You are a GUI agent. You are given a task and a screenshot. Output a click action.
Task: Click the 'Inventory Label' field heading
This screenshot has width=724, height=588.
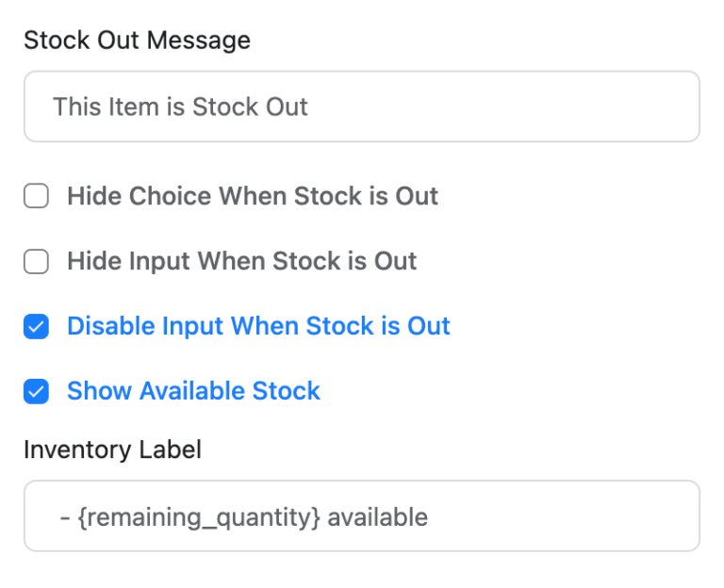112,450
